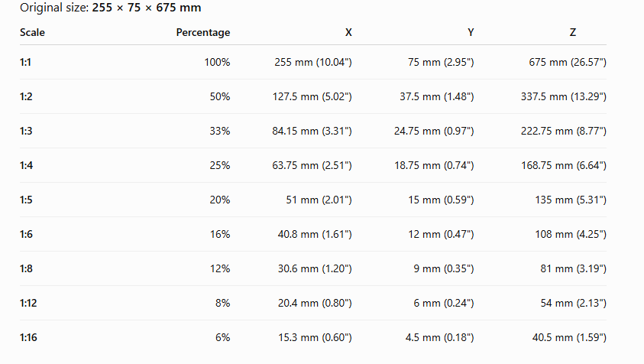This screenshot has width=644, height=364.
Task: Select the original size 255 × 75 × 675 text
Action: pyautogui.click(x=146, y=8)
